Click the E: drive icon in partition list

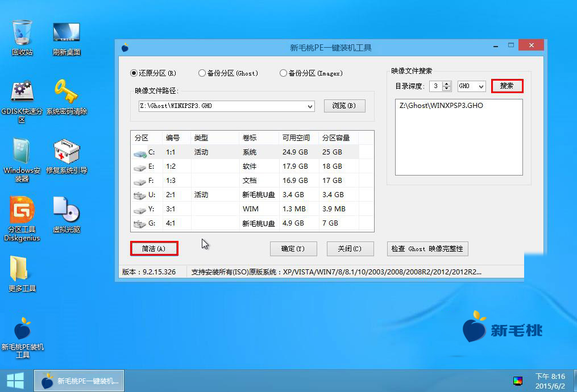(140, 168)
